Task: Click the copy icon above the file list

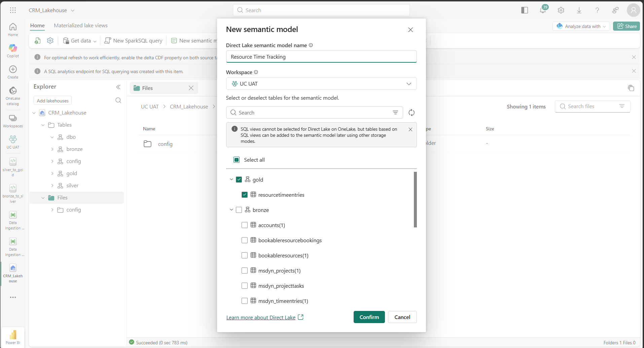Action: click(631, 88)
